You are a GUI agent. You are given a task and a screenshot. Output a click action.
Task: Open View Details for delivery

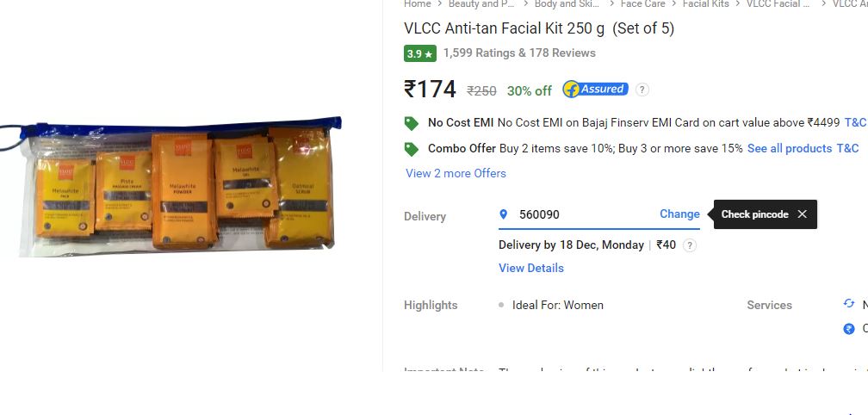click(x=530, y=268)
